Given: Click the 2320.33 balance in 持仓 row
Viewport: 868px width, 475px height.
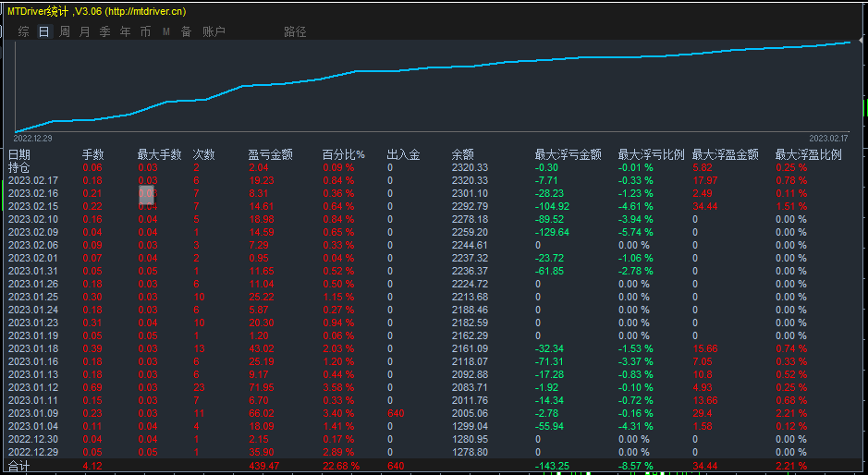Looking at the screenshot, I should click(x=470, y=167).
